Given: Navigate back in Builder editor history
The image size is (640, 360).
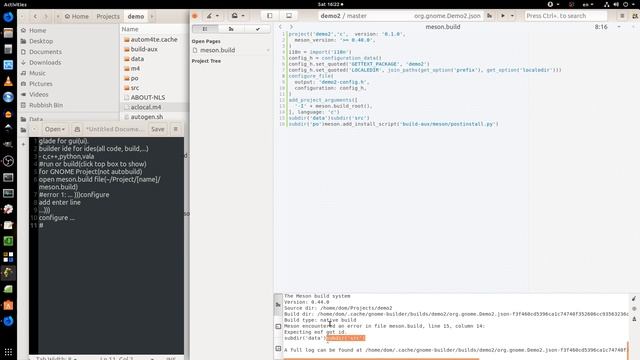Looking at the screenshot, I should pyautogui.click(x=280, y=27).
